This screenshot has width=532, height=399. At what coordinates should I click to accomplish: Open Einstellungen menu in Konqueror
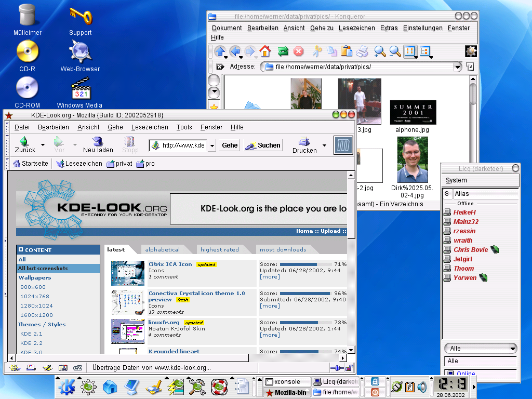coord(422,28)
